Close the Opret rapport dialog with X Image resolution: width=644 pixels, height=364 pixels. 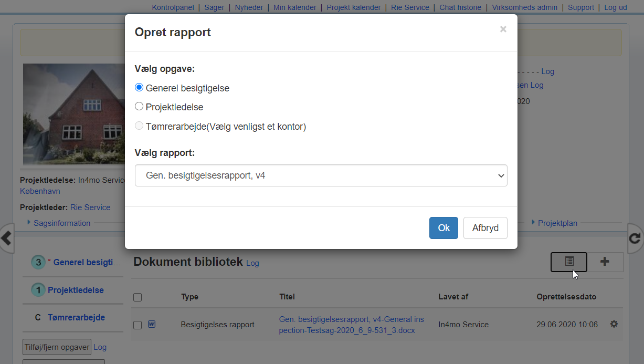(x=503, y=29)
